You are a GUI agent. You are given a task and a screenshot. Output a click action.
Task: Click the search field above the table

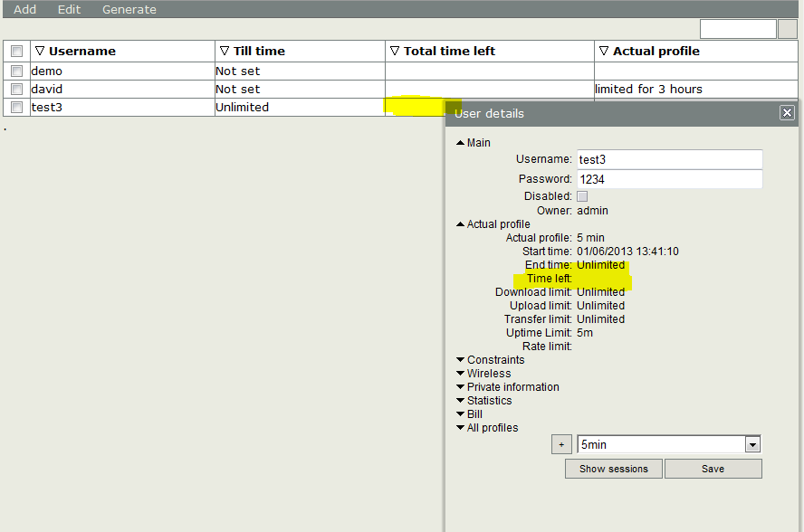pos(738,29)
